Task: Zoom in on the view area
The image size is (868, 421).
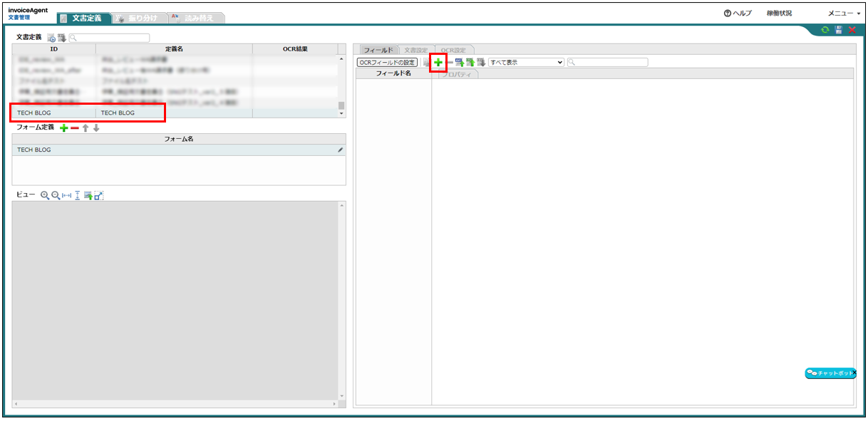Action: coord(45,194)
